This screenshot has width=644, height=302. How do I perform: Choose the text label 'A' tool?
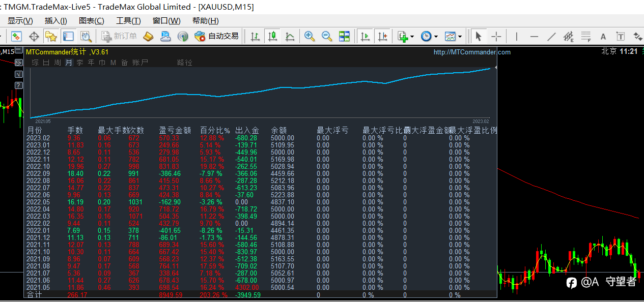click(603, 36)
